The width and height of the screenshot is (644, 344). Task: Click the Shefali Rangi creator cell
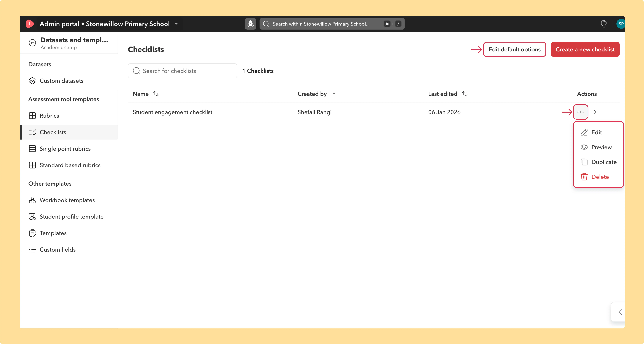(315, 112)
